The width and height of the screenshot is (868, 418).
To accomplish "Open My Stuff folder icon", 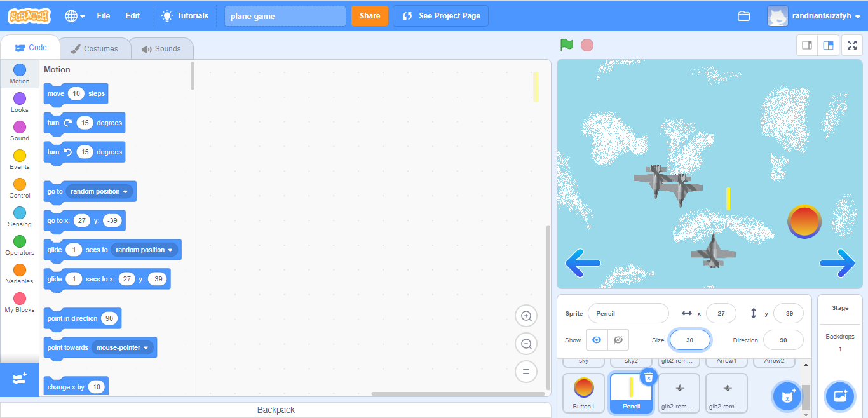I will coord(743,16).
